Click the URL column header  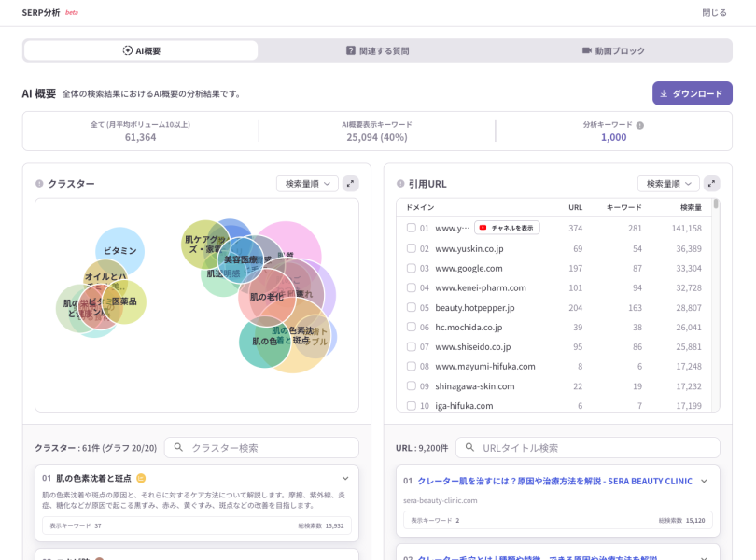pyautogui.click(x=575, y=207)
